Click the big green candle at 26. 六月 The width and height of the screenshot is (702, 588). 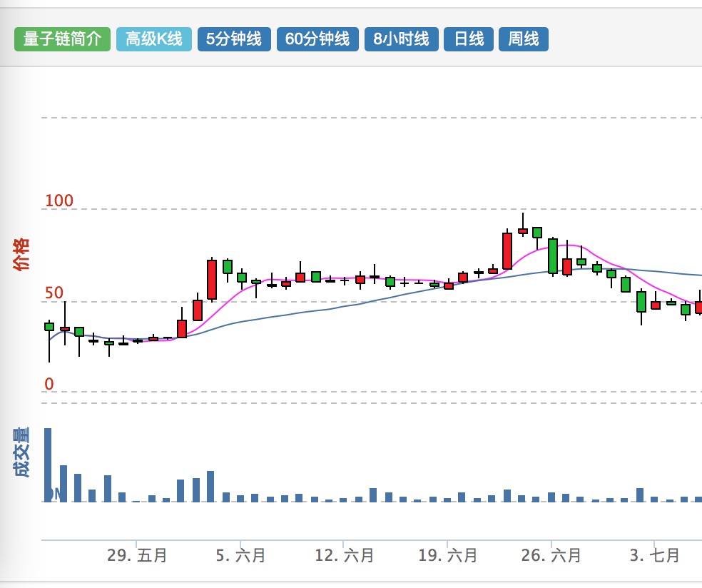(x=553, y=256)
